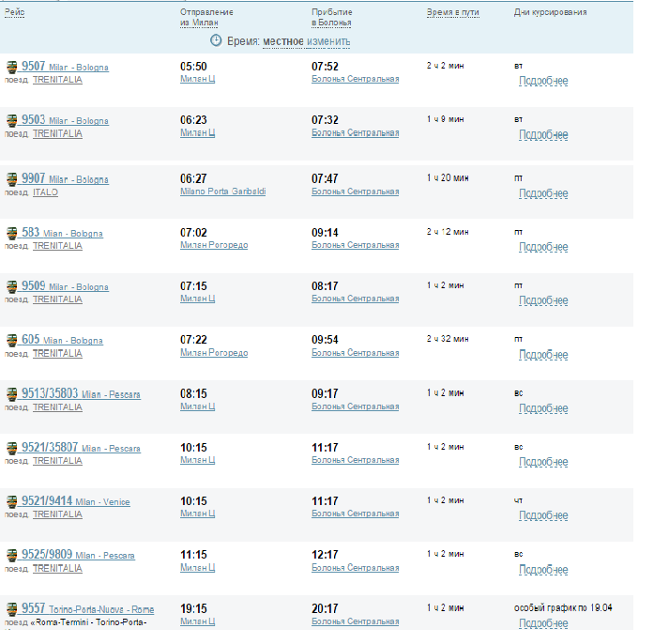Click the train icon for route 9513/35803
This screenshot has height=644, width=654.
click(12, 394)
